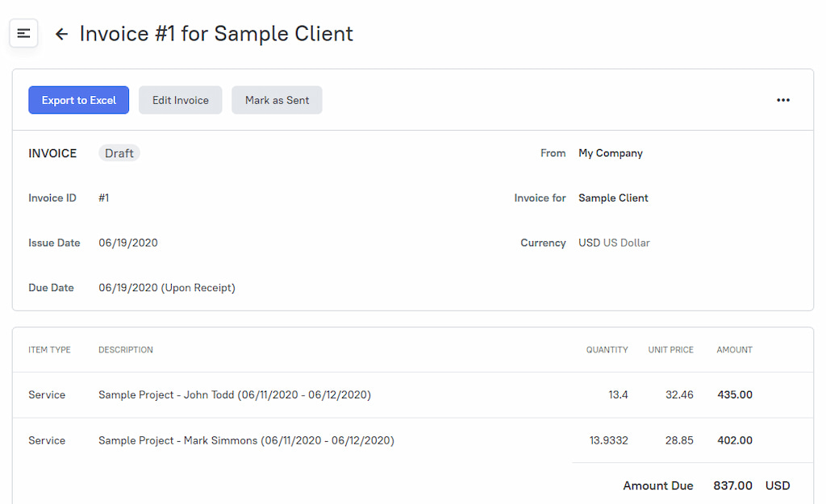Mark the invoice as Sent

click(277, 99)
